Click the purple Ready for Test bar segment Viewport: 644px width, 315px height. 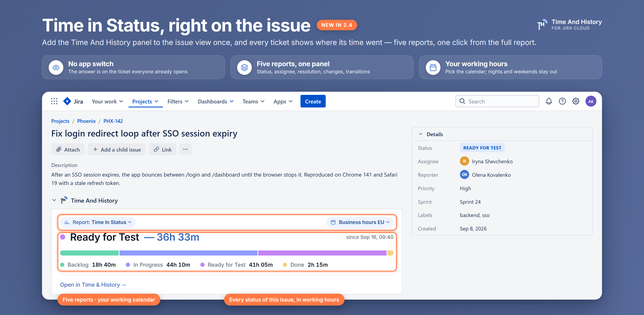click(x=322, y=253)
